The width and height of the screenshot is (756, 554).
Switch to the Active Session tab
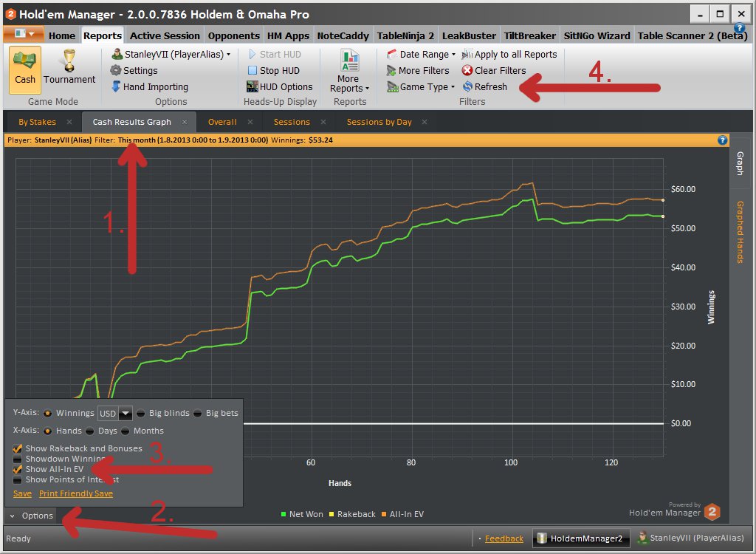pyautogui.click(x=165, y=35)
